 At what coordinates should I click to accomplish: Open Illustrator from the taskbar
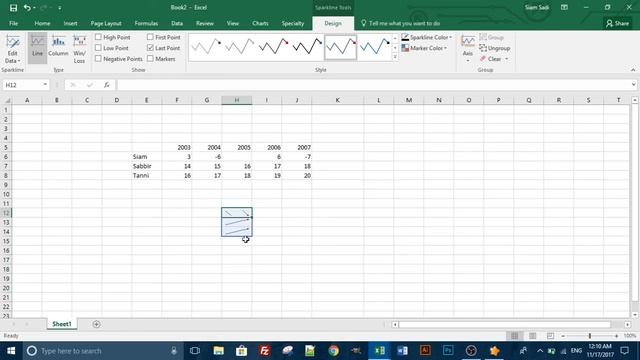click(x=425, y=351)
